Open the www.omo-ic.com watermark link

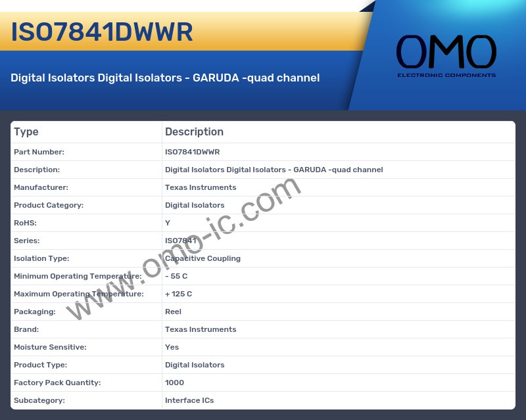click(191, 250)
